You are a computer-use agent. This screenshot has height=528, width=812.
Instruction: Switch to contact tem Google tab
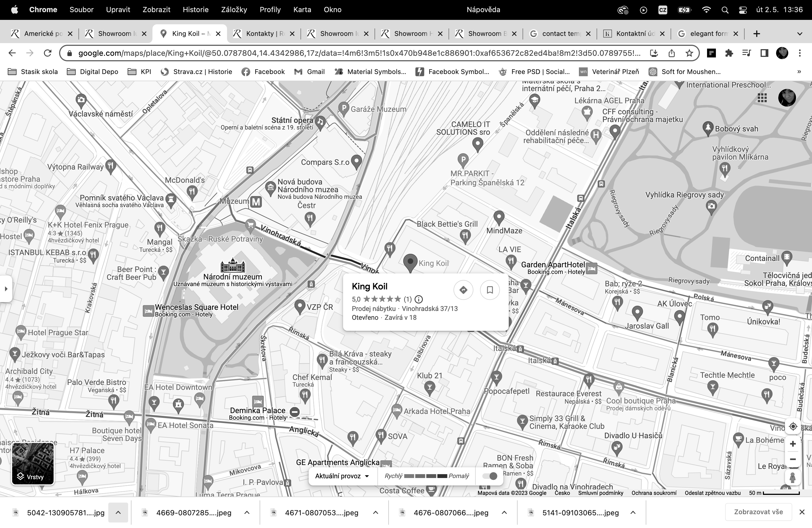(560, 34)
